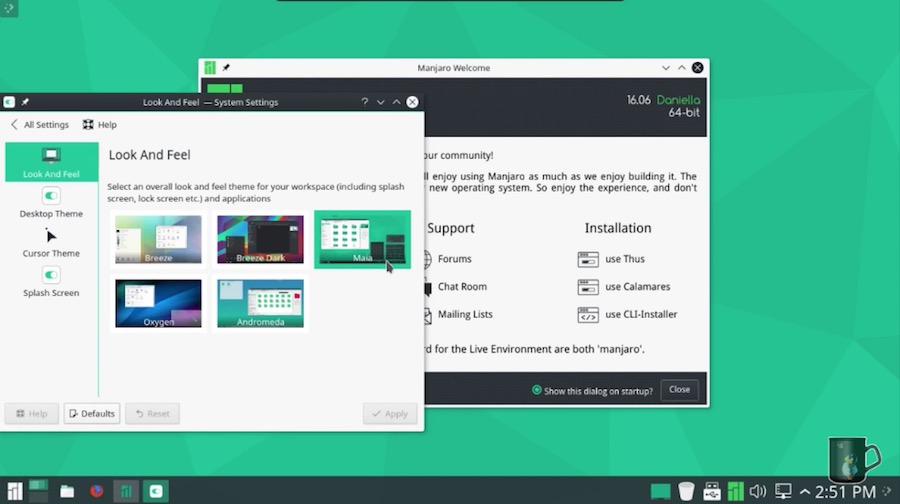Open the Mailing Lists link
The height and width of the screenshot is (504, 900).
tap(465, 314)
